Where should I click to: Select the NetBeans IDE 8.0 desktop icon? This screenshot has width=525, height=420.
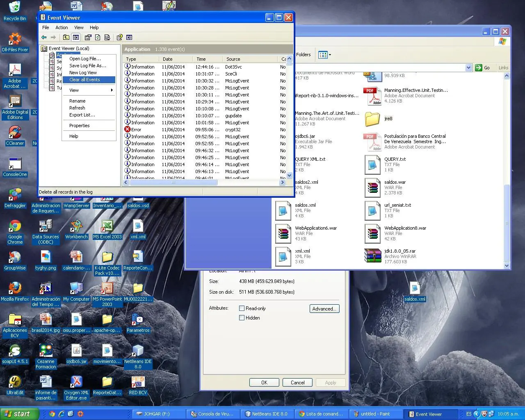(138, 356)
